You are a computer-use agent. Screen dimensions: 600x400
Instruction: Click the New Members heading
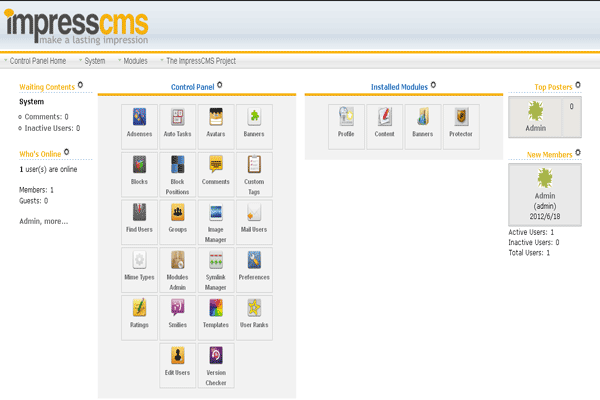pos(549,155)
